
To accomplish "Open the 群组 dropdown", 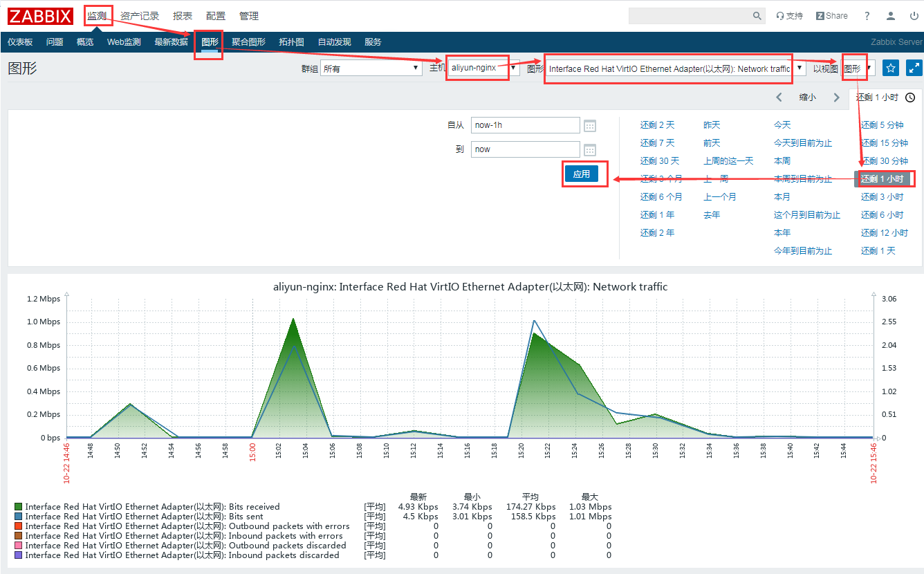I will 371,68.
